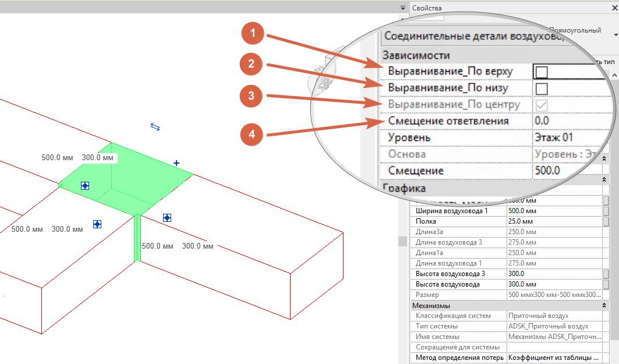Click the Полка parameter name
Viewport: 619px width, 364px height.
click(426, 221)
